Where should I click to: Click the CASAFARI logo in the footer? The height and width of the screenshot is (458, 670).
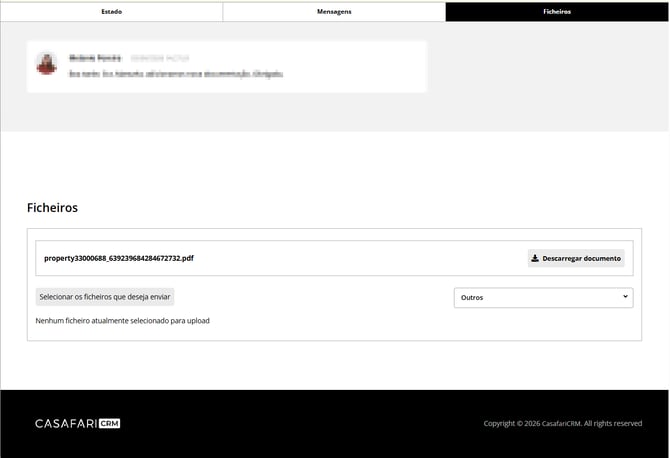tap(66, 423)
